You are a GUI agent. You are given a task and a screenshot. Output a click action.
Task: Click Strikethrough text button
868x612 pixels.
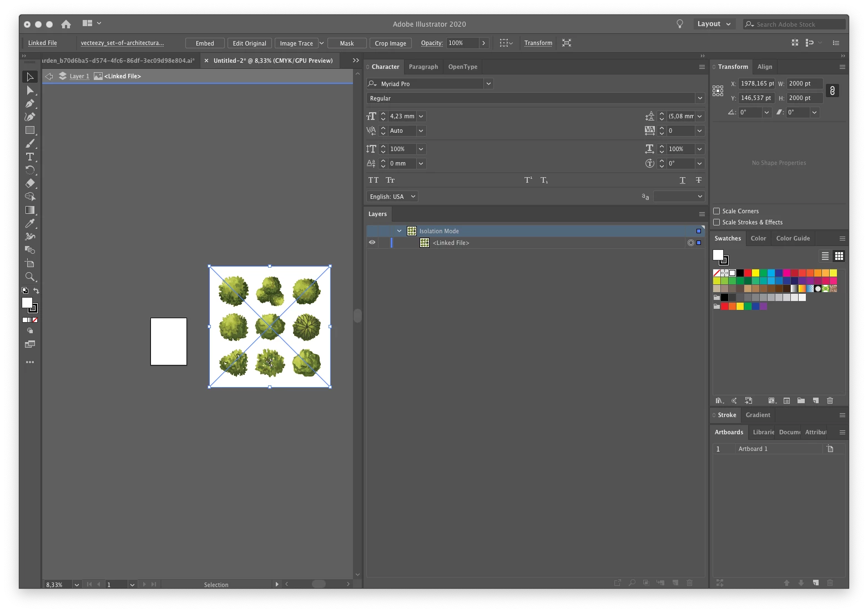[699, 180]
